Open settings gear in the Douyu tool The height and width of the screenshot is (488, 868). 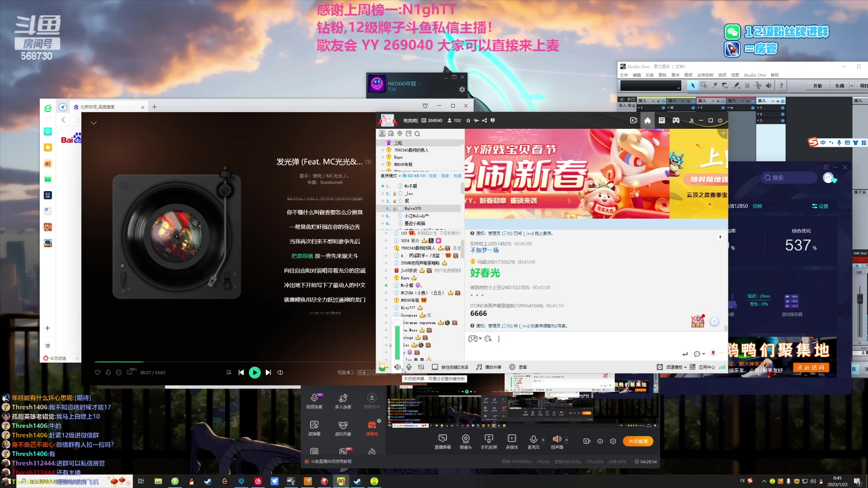tap(613, 441)
